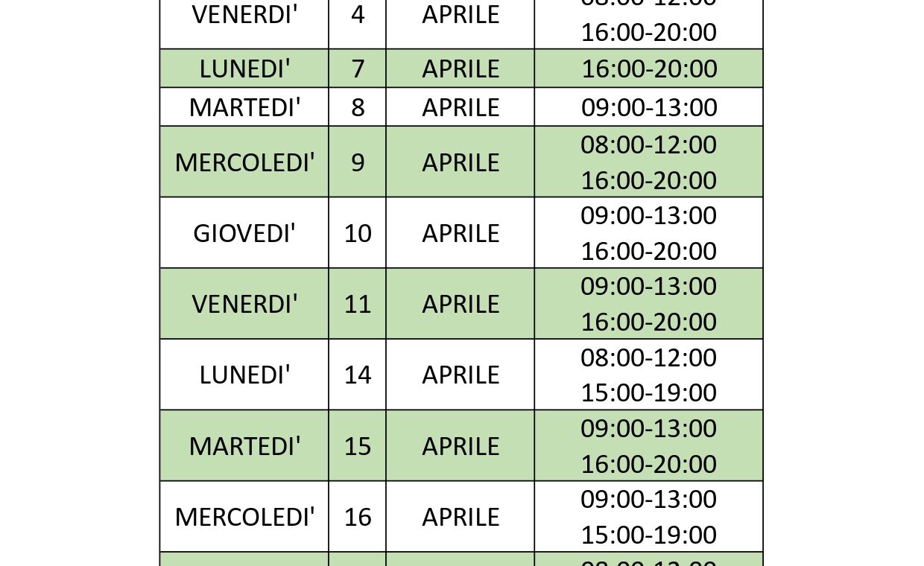Image resolution: width=924 pixels, height=566 pixels.
Task: Select the 15:00-19:00 slot on 14 April
Action: click(648, 392)
